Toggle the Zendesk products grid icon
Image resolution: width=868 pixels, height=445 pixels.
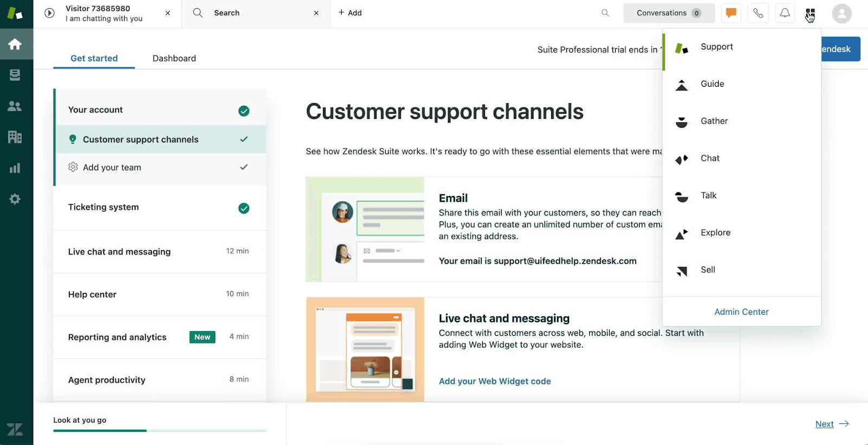(x=810, y=13)
